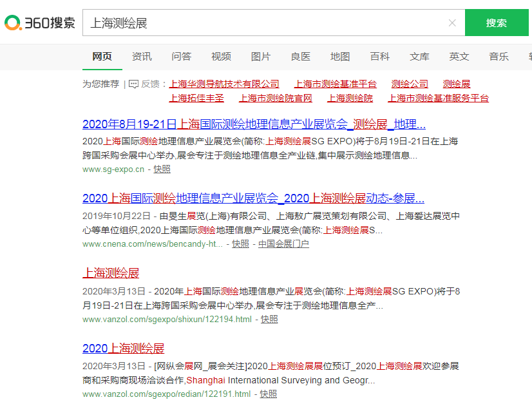Image resolution: width=532 pixels, height=413 pixels.
Task: Open suggestion 上海市测绘基准服务平台
Action: coord(439,99)
